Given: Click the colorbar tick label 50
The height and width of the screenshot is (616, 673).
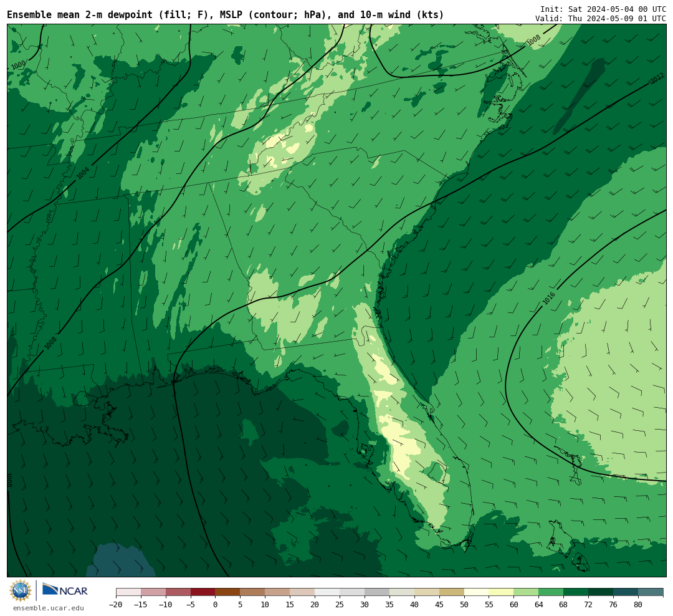Looking at the screenshot, I should [x=464, y=605].
